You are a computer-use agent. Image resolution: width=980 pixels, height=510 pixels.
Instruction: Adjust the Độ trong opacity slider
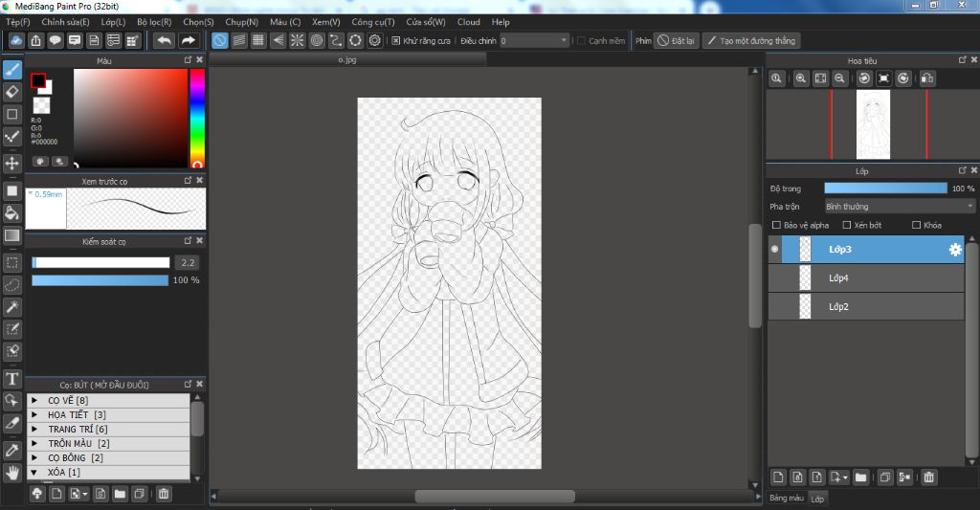point(885,188)
